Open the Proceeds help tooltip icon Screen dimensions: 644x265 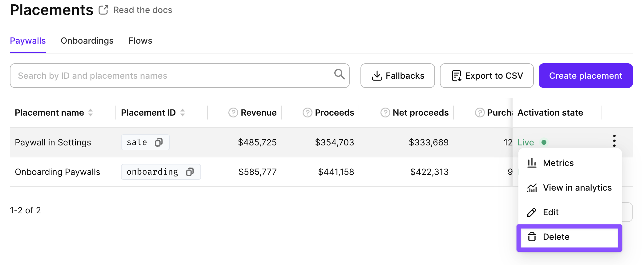(x=307, y=113)
